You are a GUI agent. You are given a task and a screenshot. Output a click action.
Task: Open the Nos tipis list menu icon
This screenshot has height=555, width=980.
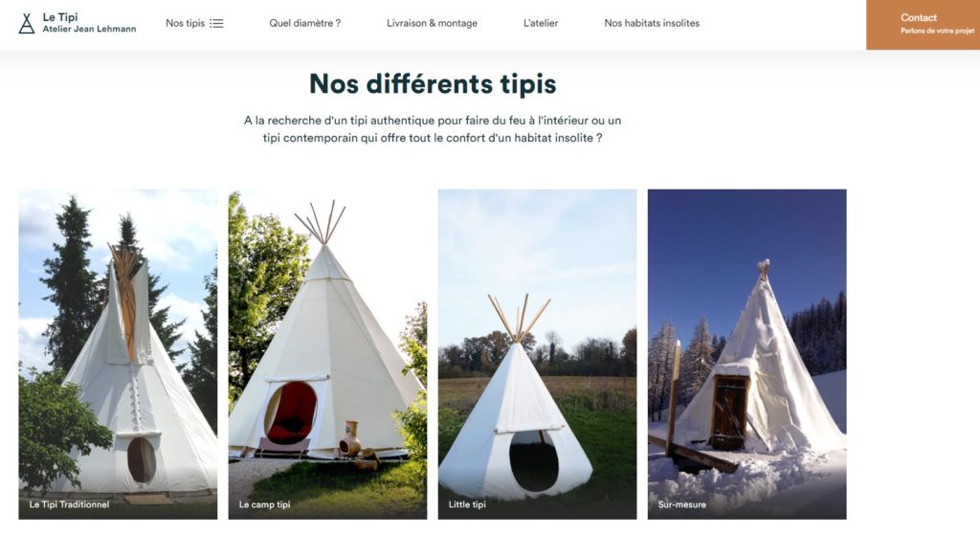[x=216, y=23]
